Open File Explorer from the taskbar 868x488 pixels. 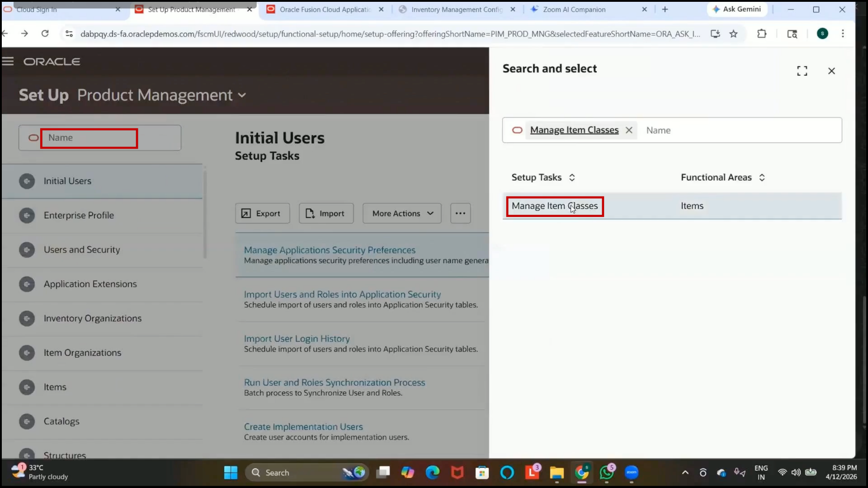(x=557, y=473)
